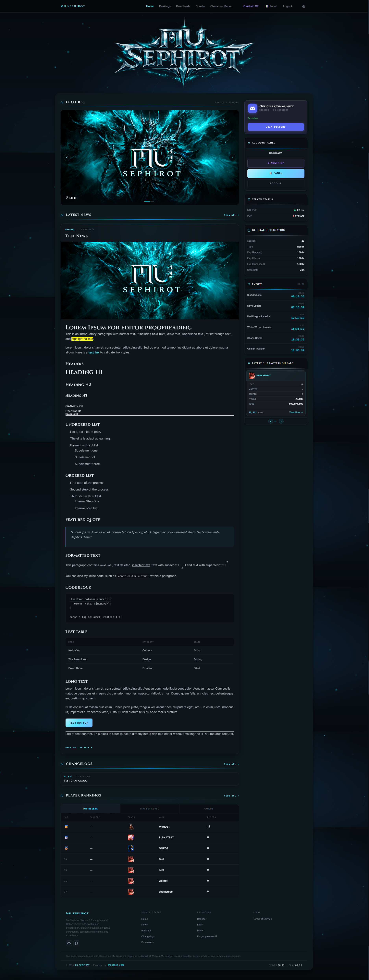Image resolution: width=369 pixels, height=980 pixels.
Task: Click the Server Status header icon
Action: click(249, 199)
